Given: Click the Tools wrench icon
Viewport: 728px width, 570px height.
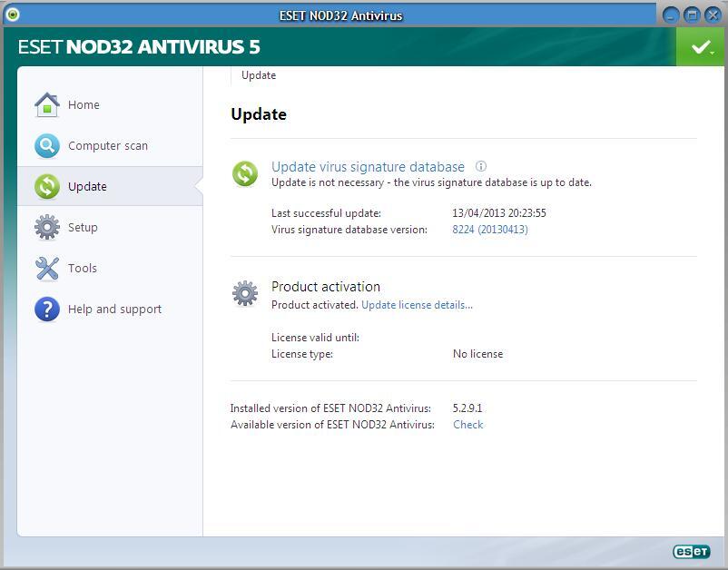Looking at the screenshot, I should 47,269.
